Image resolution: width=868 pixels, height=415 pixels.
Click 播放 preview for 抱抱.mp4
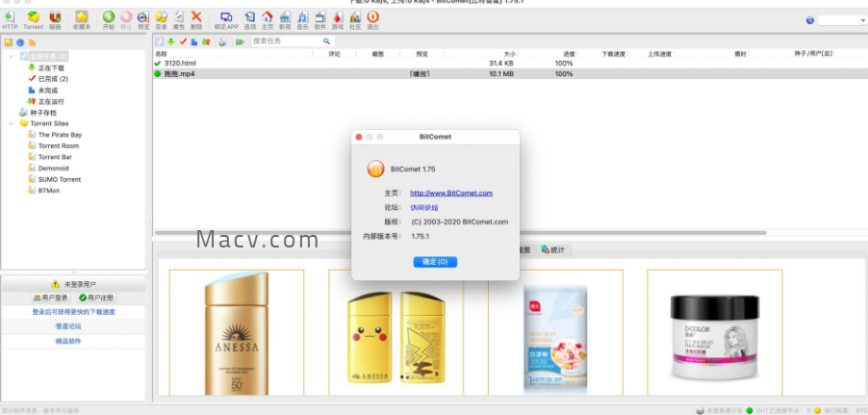(421, 74)
